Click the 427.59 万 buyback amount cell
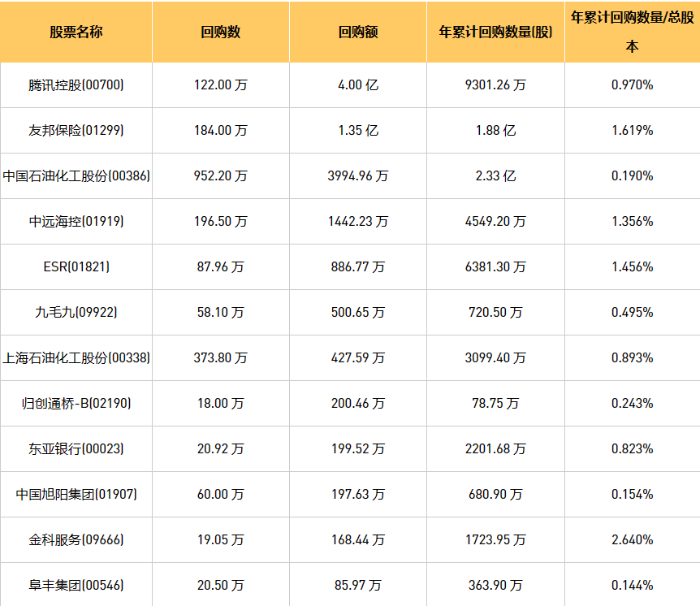This screenshot has width=700, height=606. point(358,358)
